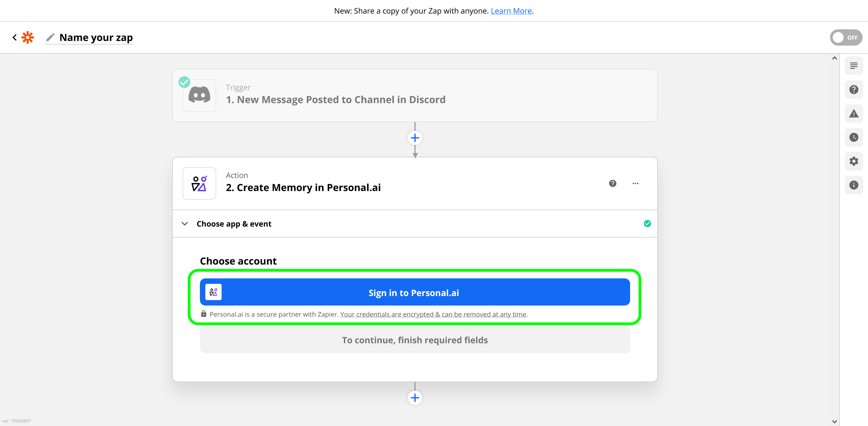Viewport: 868px width, 426px height.
Task: Go back using the left arrow
Action: pyautogui.click(x=14, y=37)
